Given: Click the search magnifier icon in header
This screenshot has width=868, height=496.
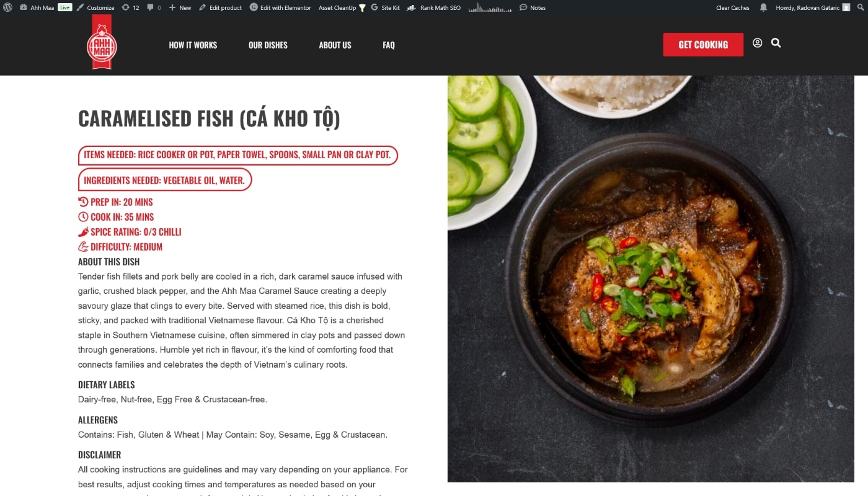Looking at the screenshot, I should click(x=776, y=43).
